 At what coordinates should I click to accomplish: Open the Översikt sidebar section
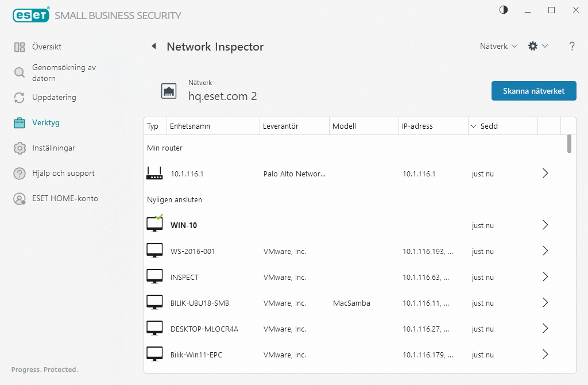coord(47,47)
